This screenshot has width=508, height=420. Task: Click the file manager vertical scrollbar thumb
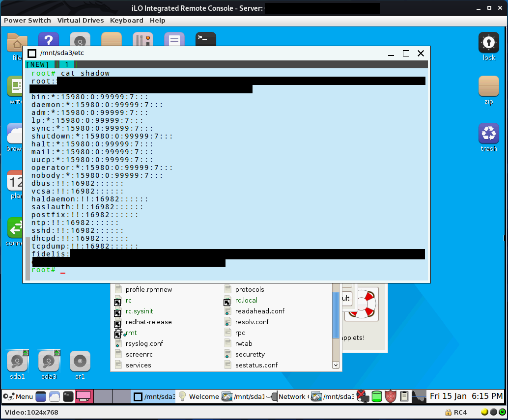point(336,314)
